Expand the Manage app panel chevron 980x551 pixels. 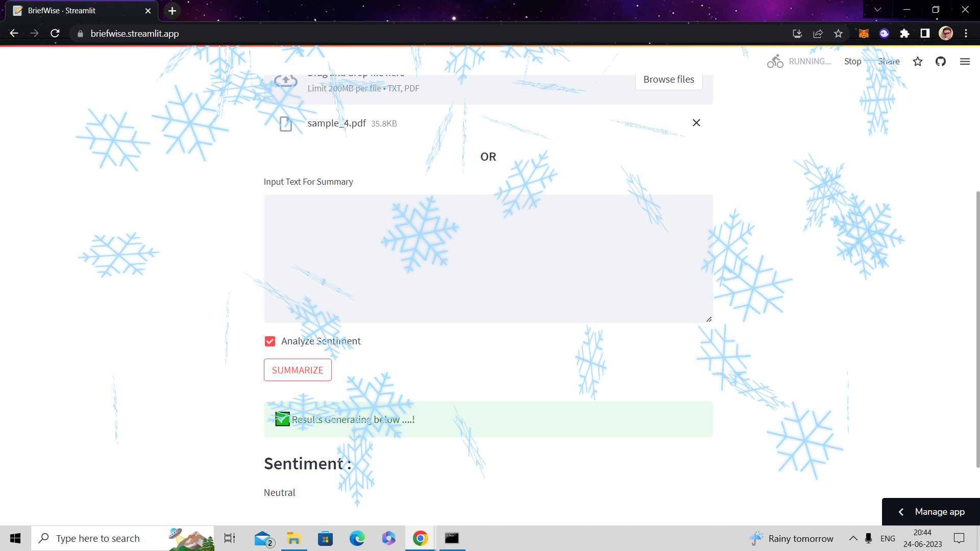click(x=901, y=512)
